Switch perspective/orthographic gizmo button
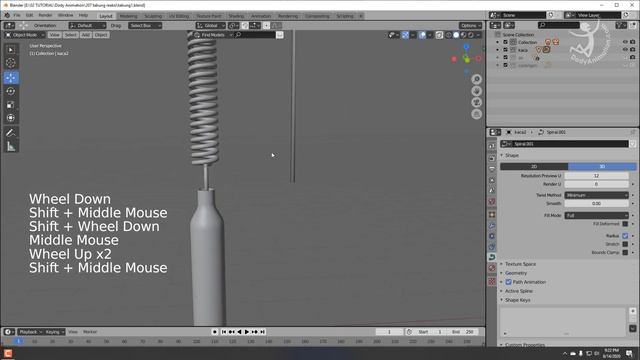 click(x=476, y=114)
